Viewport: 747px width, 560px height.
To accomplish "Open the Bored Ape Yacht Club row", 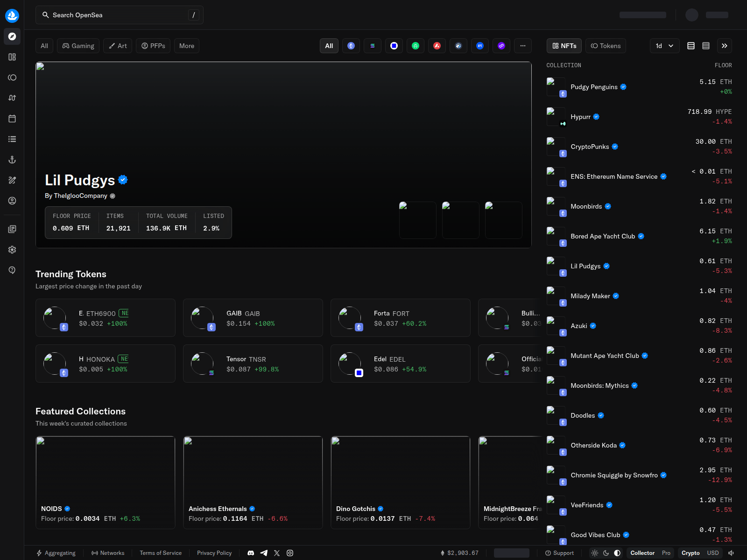I will pyautogui.click(x=639, y=236).
